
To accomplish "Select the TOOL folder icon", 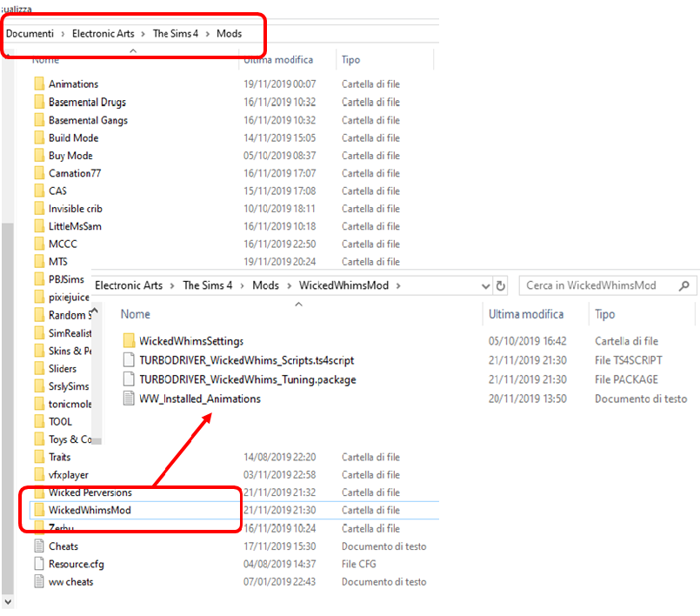I will (39, 422).
